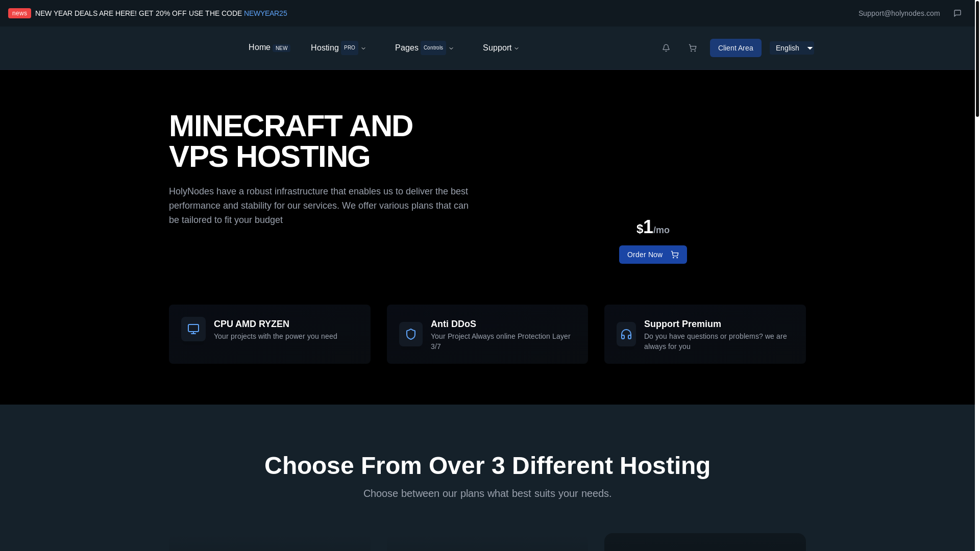Viewport: 980px width, 551px height.
Task: Click the Choose From Over 3 Different Hosting heading
Action: 487,466
